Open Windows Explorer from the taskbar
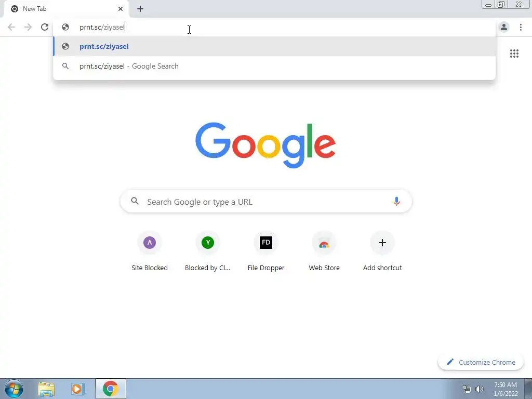This screenshot has width=532, height=399. (x=46, y=389)
